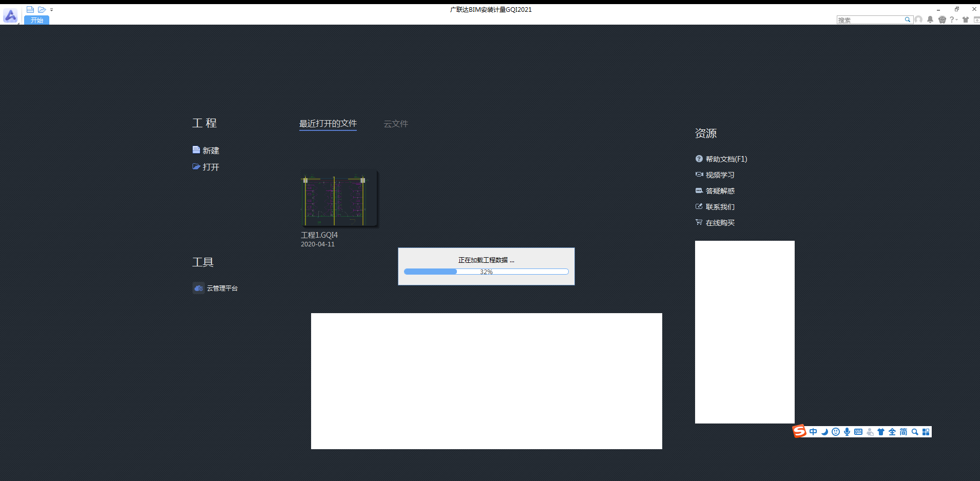The image size is (980, 481).
Task: Click the 云管理平台 cloud icon
Action: pos(199,288)
